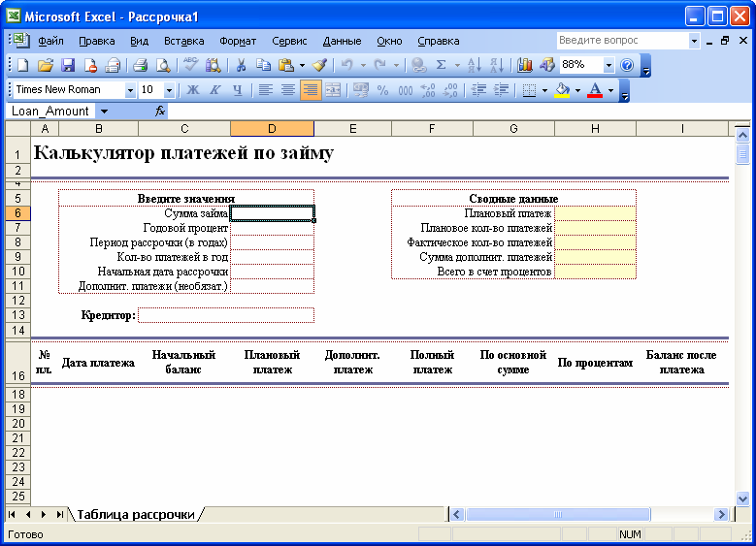Decrease indent icon
756x546 pixels.
(x=478, y=90)
